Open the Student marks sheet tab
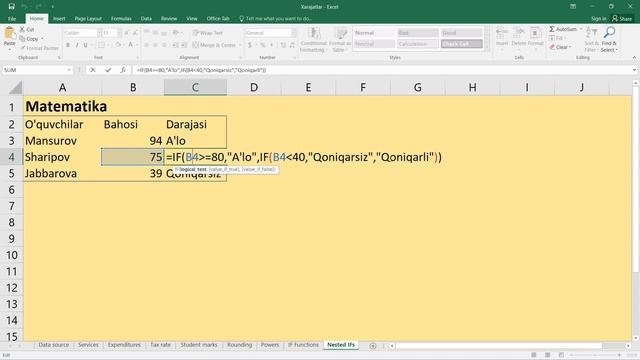Viewport: 640px width, 360px height. tap(199, 345)
